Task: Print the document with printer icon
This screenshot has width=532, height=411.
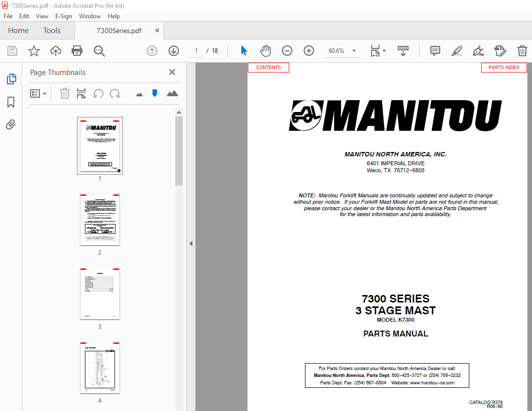Action: pyautogui.click(x=77, y=51)
